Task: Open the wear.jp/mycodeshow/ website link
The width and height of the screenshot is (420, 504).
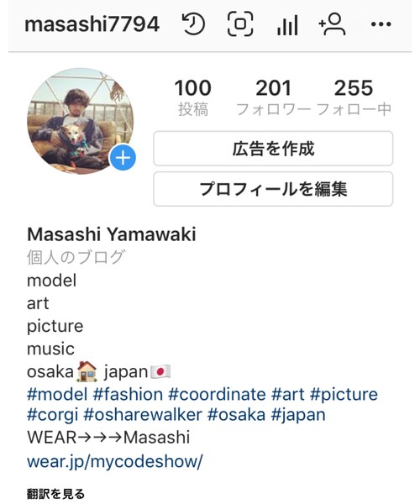Action: 115,462
